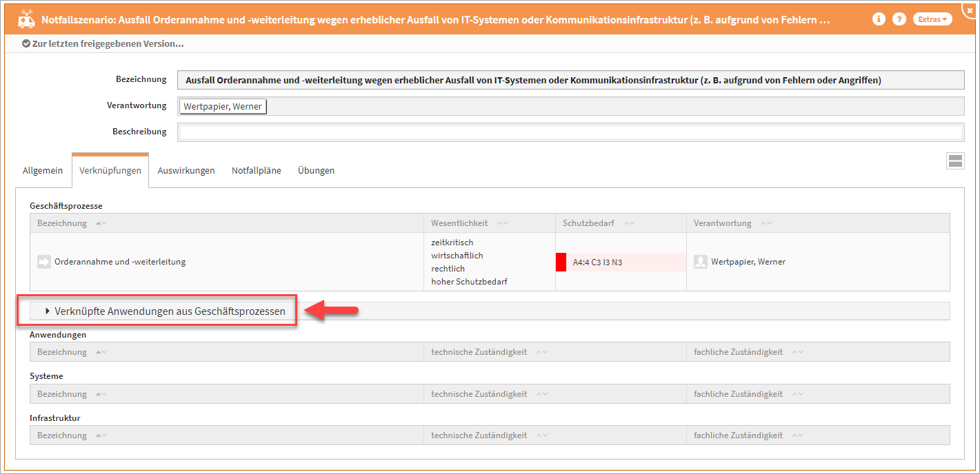Click the red Schutzbedarf color indicator
The width and height of the screenshot is (980, 474).
561,262
